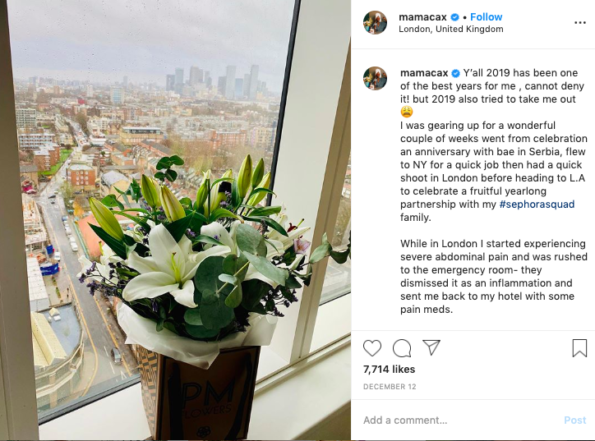
Task: Open comments via speech bubble icon
Action: [402, 348]
